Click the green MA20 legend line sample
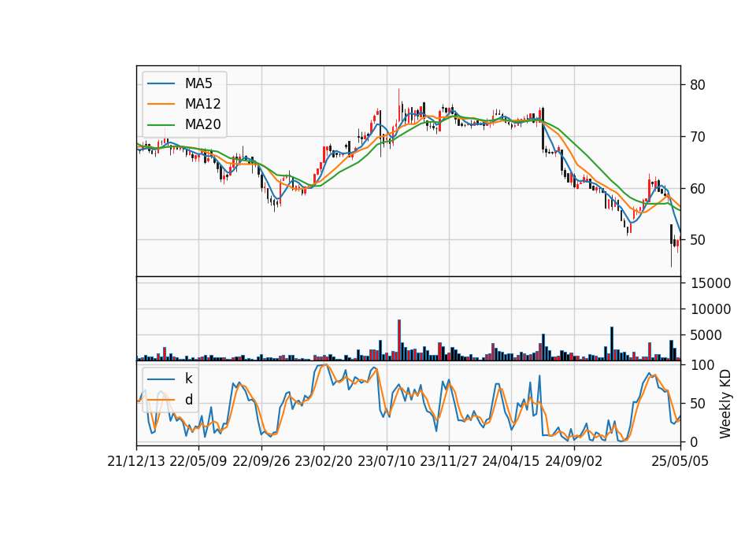756x543 pixels. (x=161, y=125)
